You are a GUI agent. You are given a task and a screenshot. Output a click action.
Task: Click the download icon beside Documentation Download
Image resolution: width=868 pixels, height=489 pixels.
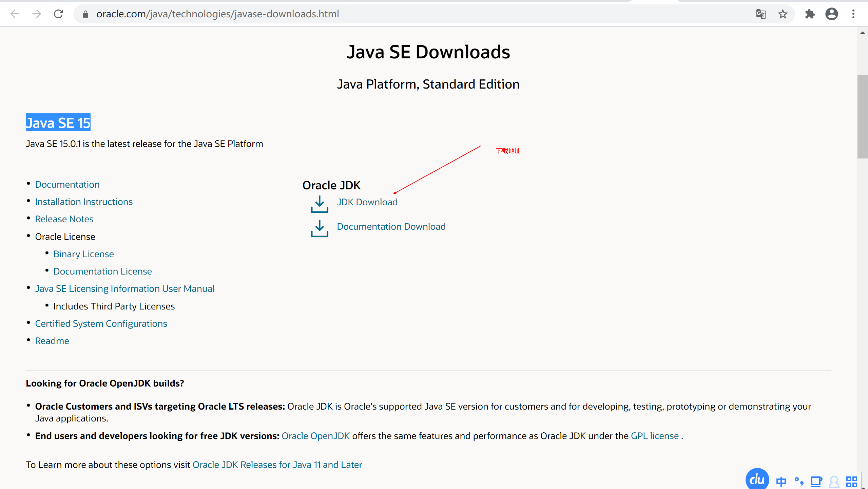pyautogui.click(x=319, y=228)
